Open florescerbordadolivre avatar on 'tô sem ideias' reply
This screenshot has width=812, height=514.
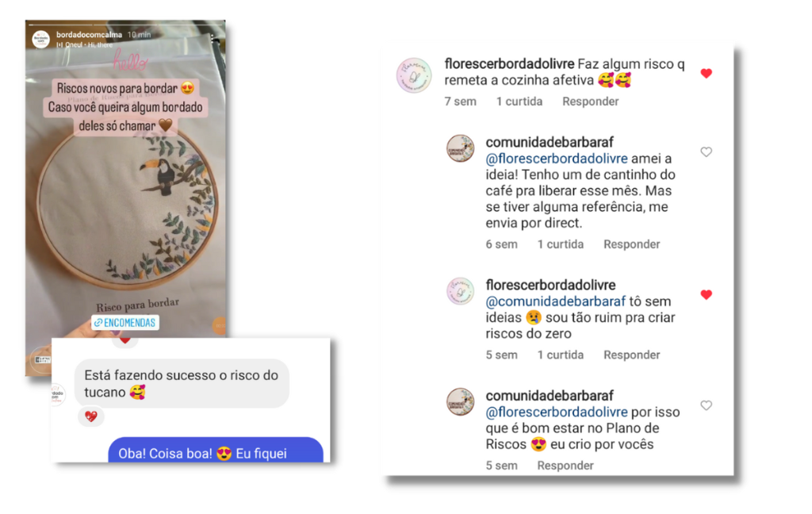pyautogui.click(x=461, y=290)
